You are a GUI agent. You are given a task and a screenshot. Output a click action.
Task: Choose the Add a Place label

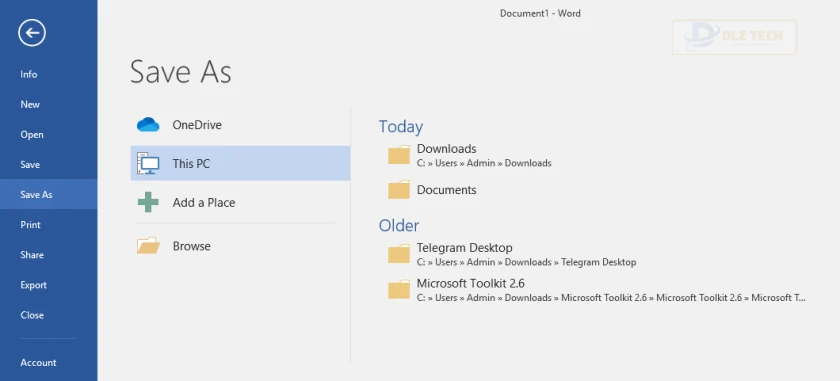(204, 203)
